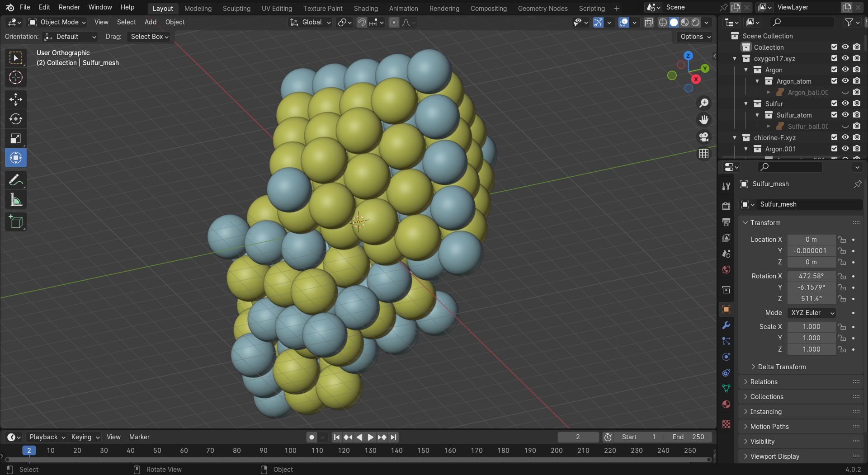This screenshot has height=475, width=868.
Task: Click the Options button in the viewport header
Action: (x=695, y=37)
